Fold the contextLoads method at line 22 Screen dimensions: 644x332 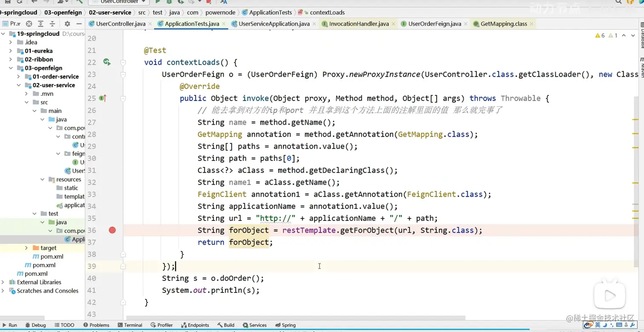point(123,63)
